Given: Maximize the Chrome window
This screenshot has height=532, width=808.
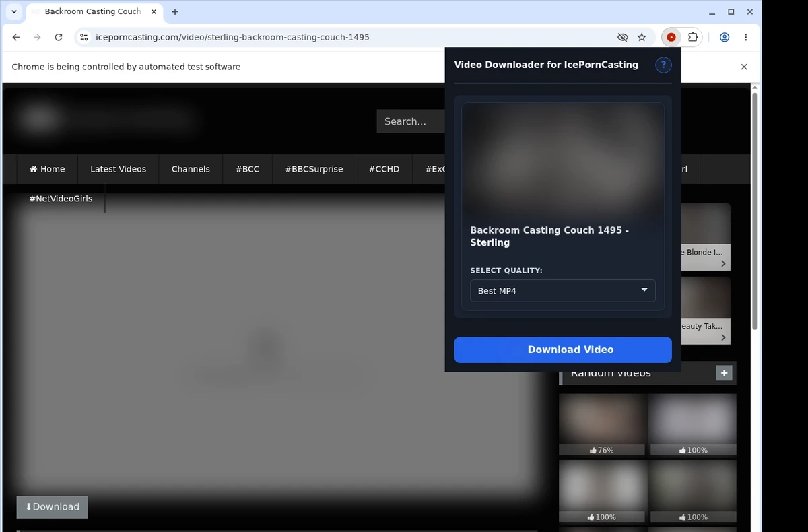Looking at the screenshot, I should [x=731, y=11].
